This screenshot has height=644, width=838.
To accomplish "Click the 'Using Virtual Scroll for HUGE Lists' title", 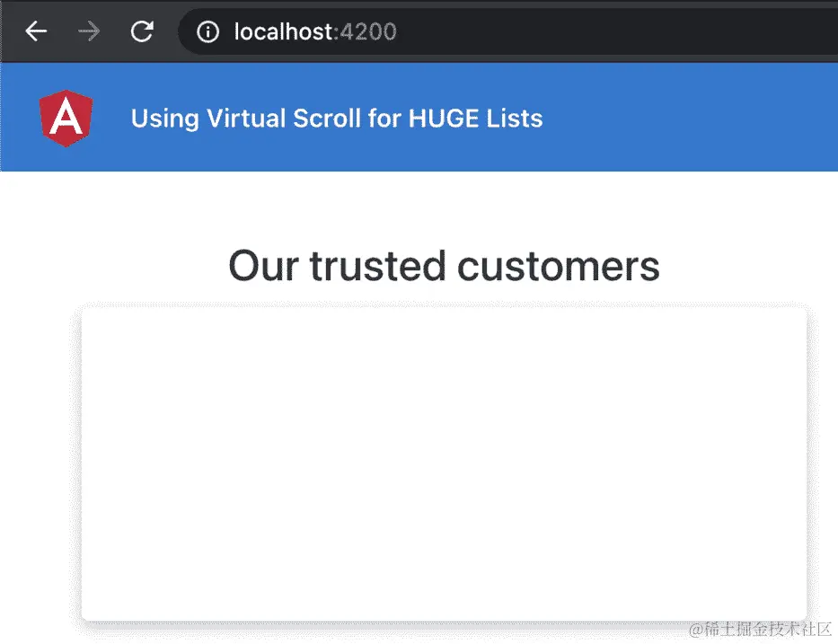I will [337, 118].
